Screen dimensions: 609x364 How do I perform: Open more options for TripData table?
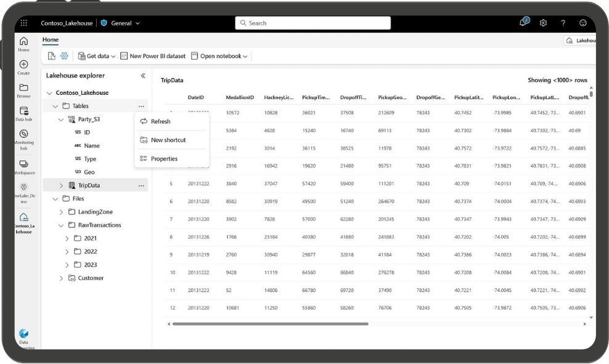click(x=141, y=185)
